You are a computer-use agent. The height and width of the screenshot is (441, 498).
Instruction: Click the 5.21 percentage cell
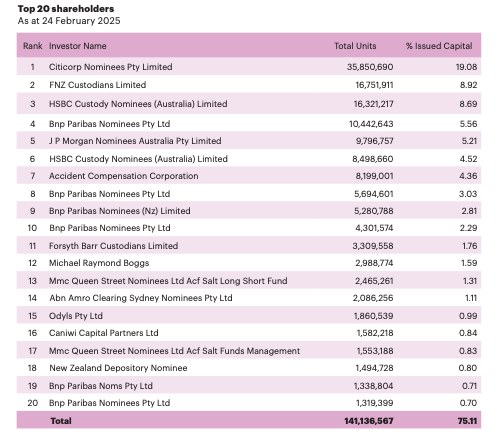point(469,141)
